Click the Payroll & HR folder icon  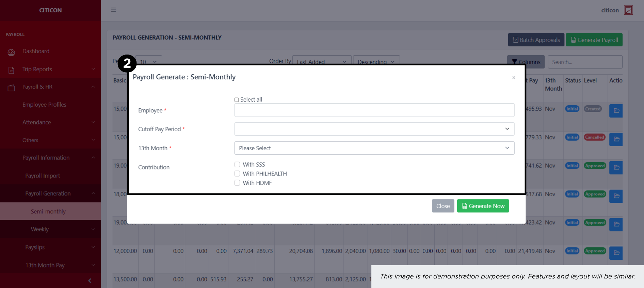tap(11, 88)
